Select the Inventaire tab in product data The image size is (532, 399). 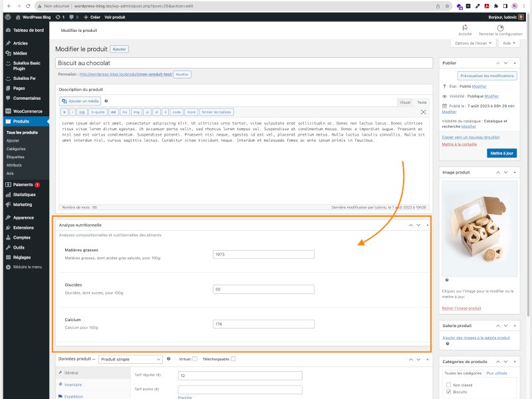coord(73,384)
